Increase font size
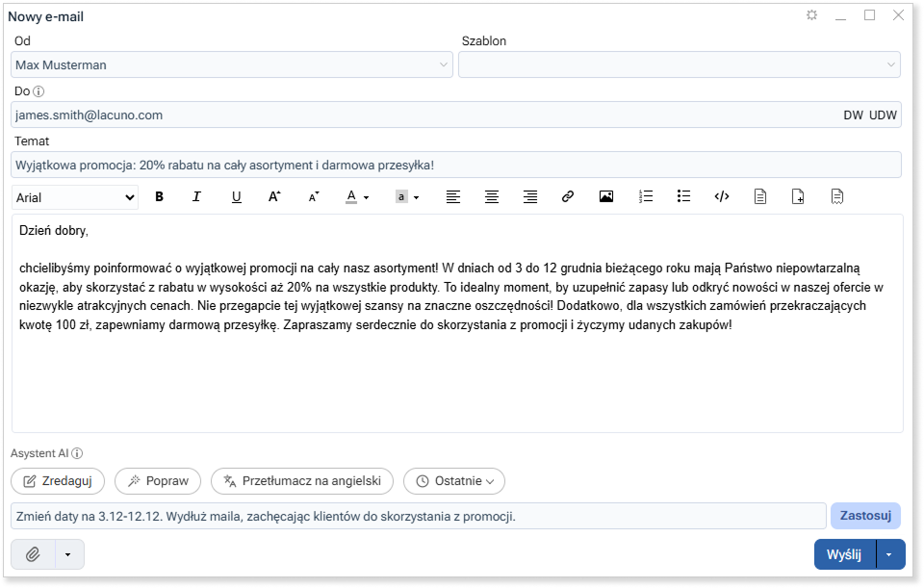Screen dimensions: 924x588 (274, 196)
